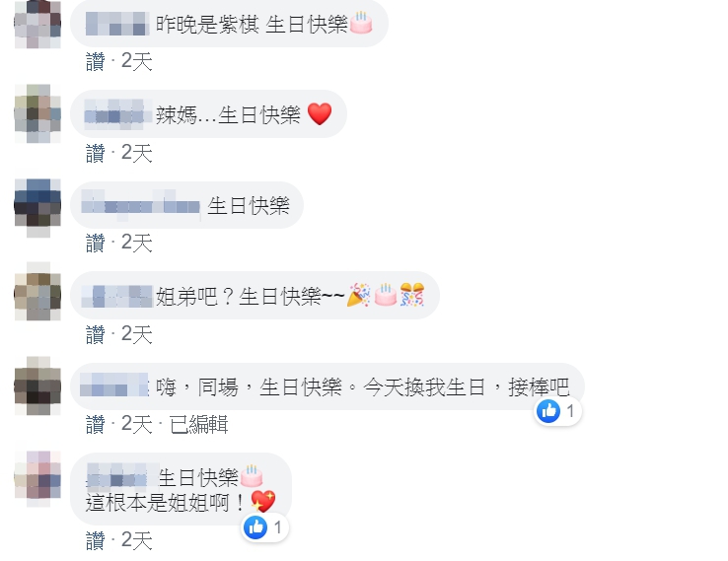The image size is (728, 561).
Task: Like the 辣媽...生日快樂 comment
Action: click(95, 153)
